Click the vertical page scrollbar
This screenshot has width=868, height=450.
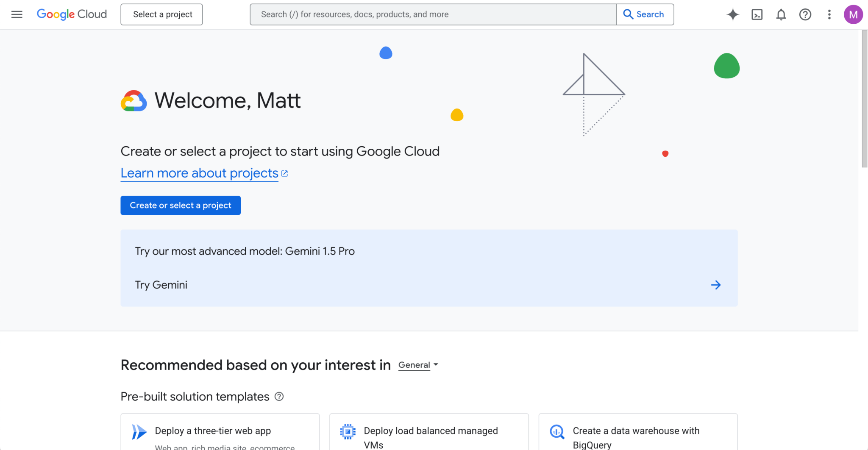(x=864, y=98)
